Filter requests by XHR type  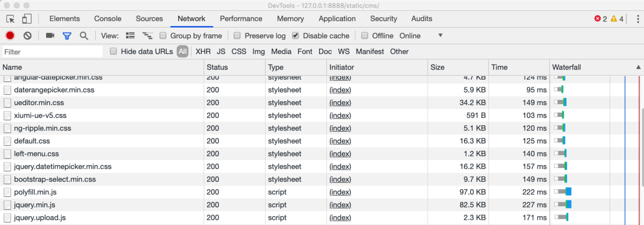pyautogui.click(x=203, y=52)
